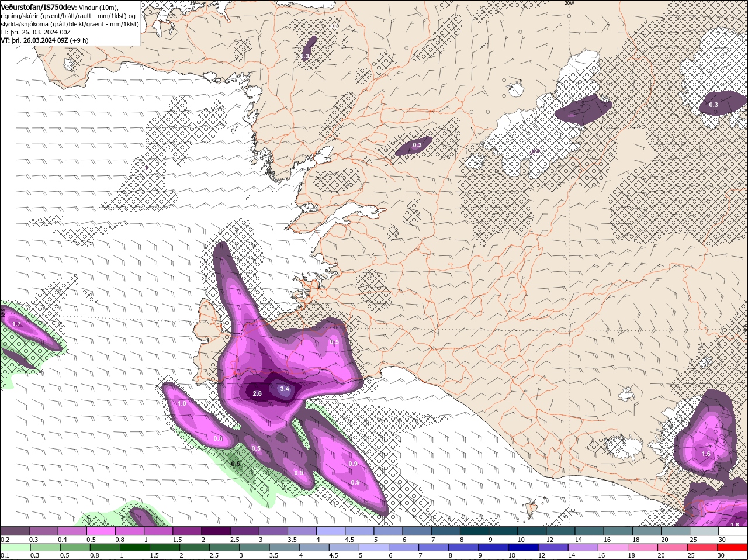Click the 'IT: þri. 26. 03. 2024 00Z' line

coord(34,32)
